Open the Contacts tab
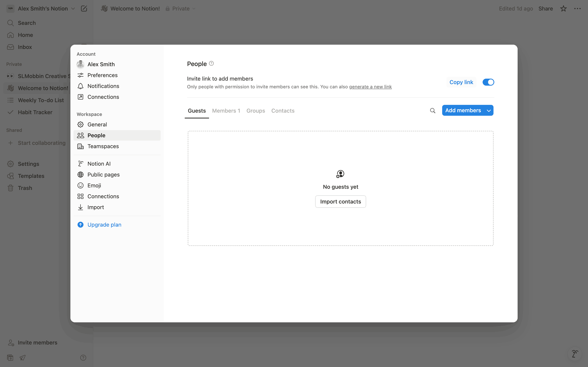Image resolution: width=588 pixels, height=367 pixels. [x=283, y=111]
